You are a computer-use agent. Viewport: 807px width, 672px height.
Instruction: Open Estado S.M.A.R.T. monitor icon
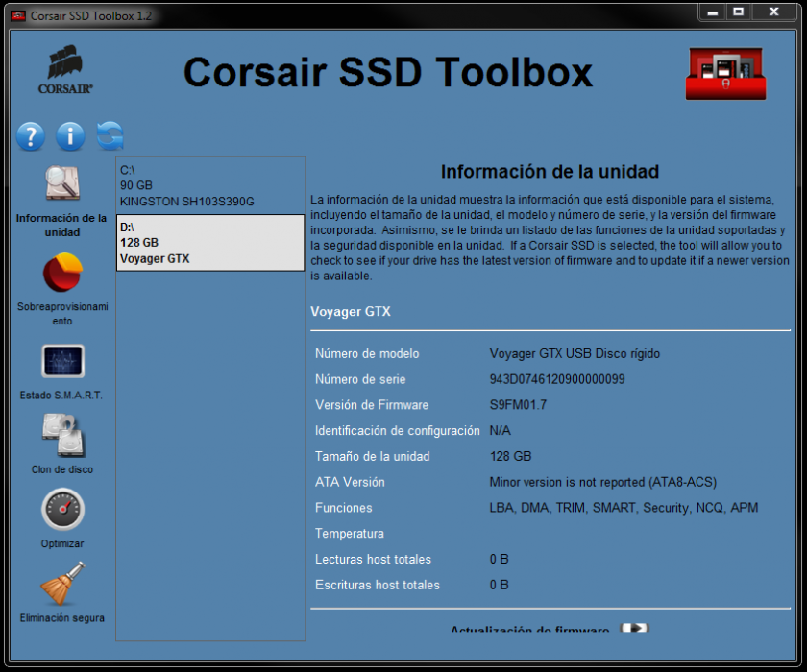[62, 361]
